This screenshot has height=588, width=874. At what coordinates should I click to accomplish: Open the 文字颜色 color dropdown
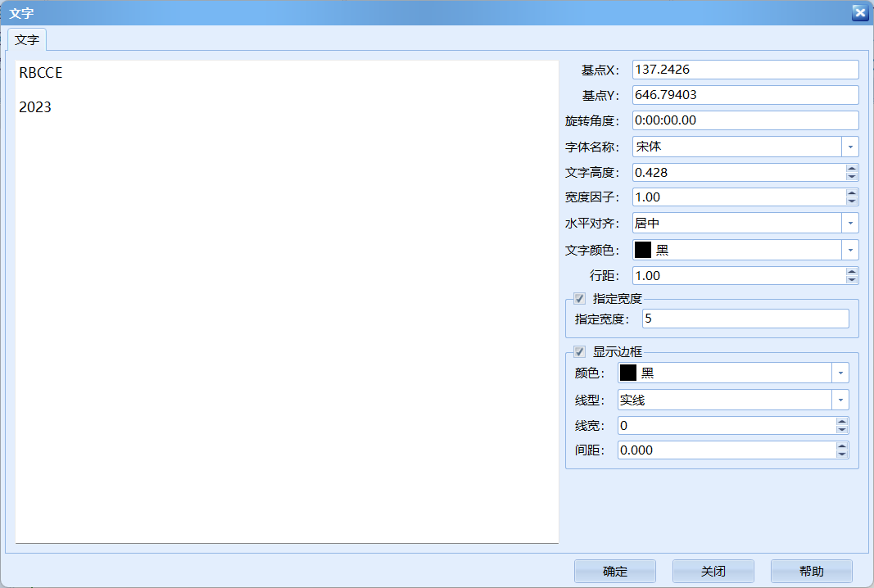[850, 250]
